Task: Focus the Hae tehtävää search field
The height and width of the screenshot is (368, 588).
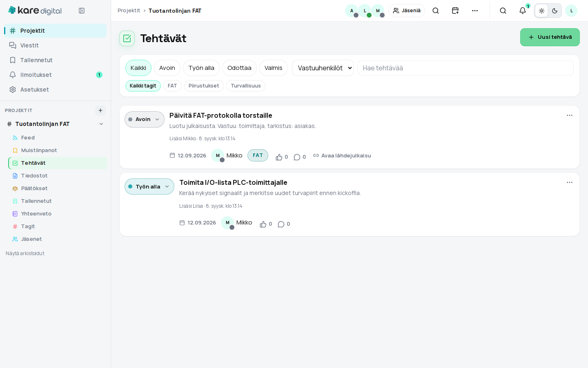Action: [465, 68]
